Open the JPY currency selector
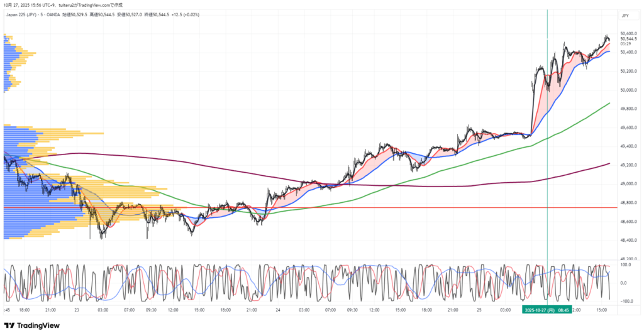 tap(625, 14)
